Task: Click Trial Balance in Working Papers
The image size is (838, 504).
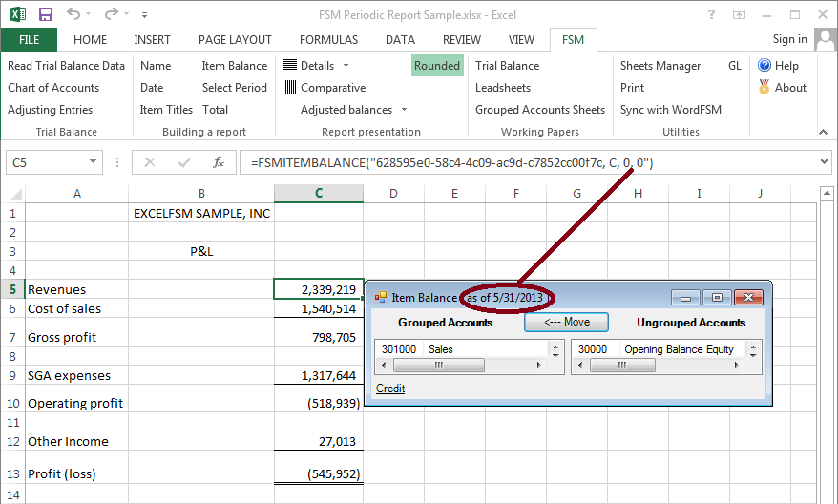Action: 507,66
